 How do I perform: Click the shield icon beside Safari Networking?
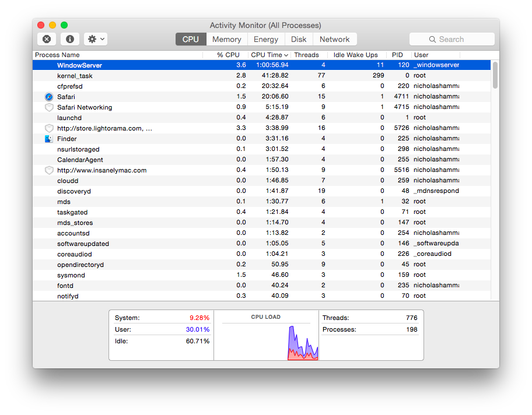pos(49,107)
